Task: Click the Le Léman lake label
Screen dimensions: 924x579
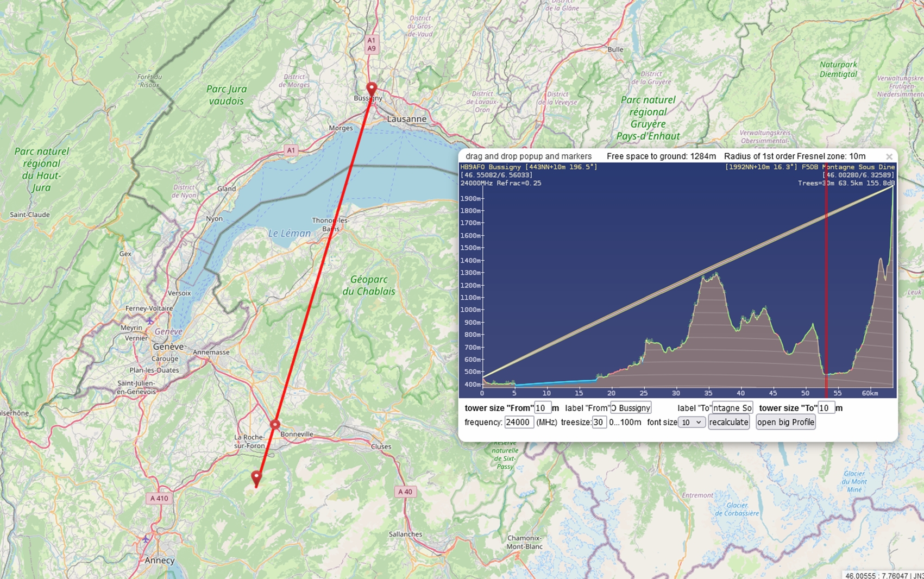Action: click(290, 233)
